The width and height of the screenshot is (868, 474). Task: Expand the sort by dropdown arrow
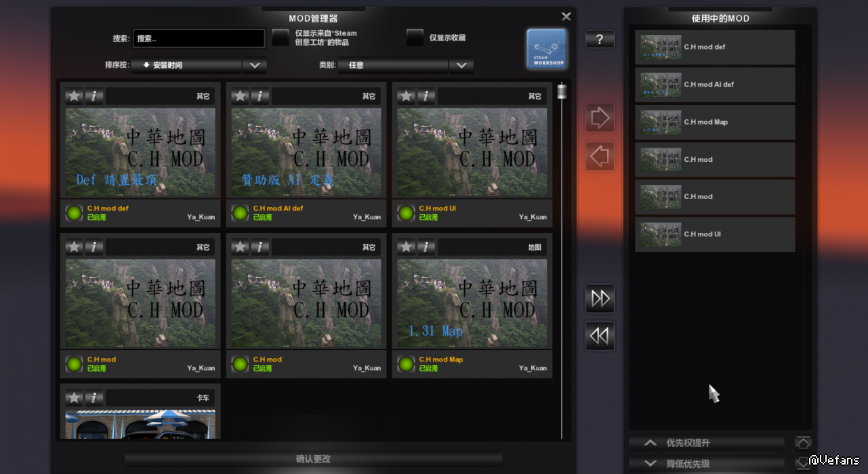click(x=255, y=66)
